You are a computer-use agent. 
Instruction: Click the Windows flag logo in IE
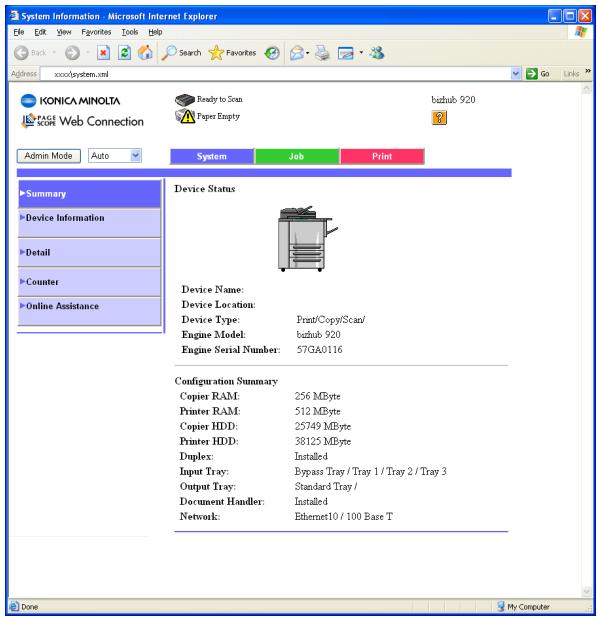coord(581,32)
